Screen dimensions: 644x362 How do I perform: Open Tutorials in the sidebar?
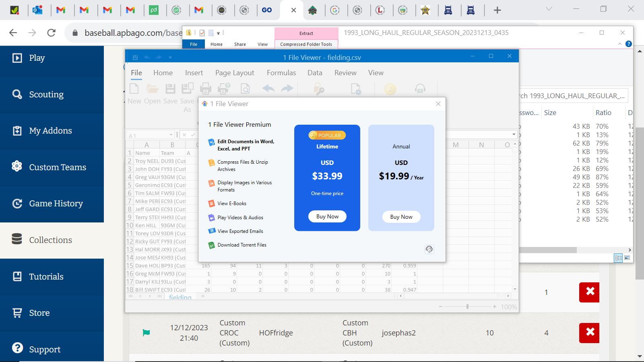pyautogui.click(x=52, y=277)
